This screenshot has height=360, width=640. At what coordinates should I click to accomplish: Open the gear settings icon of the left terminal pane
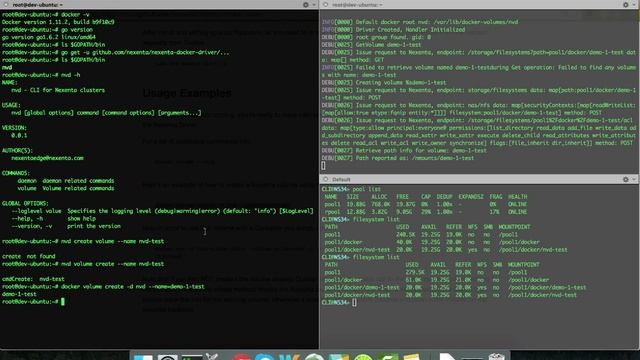pos(306,5)
